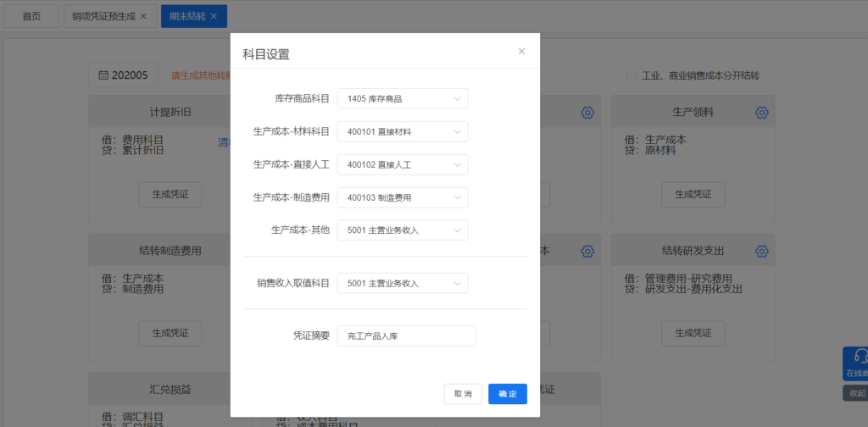This screenshot has width=868, height=427.
Task: Click the 计提折旧 card title
Action: click(x=170, y=113)
